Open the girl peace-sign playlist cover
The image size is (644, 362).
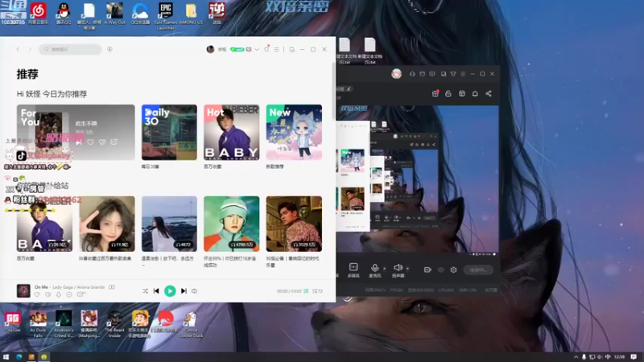[107, 224]
